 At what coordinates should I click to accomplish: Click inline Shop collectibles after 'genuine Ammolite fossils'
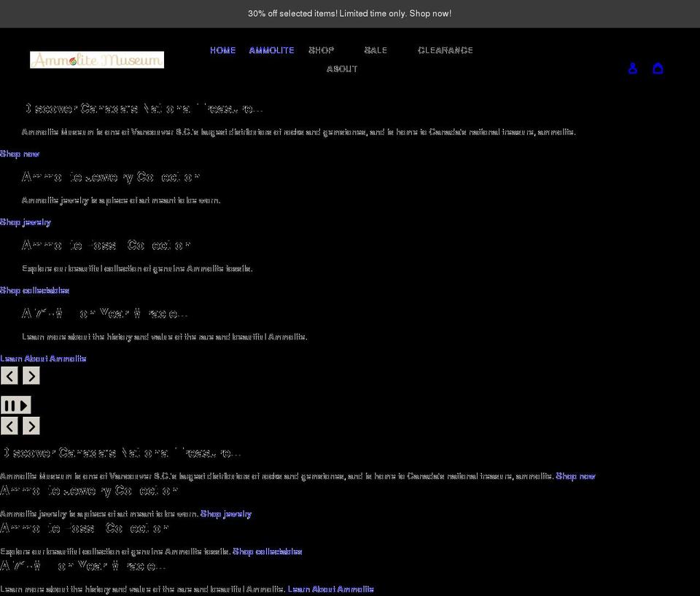(x=268, y=552)
